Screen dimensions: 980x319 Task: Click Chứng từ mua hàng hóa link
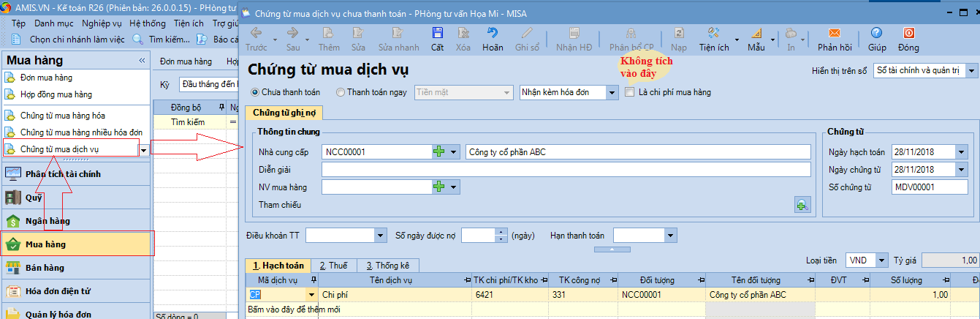coord(62,116)
